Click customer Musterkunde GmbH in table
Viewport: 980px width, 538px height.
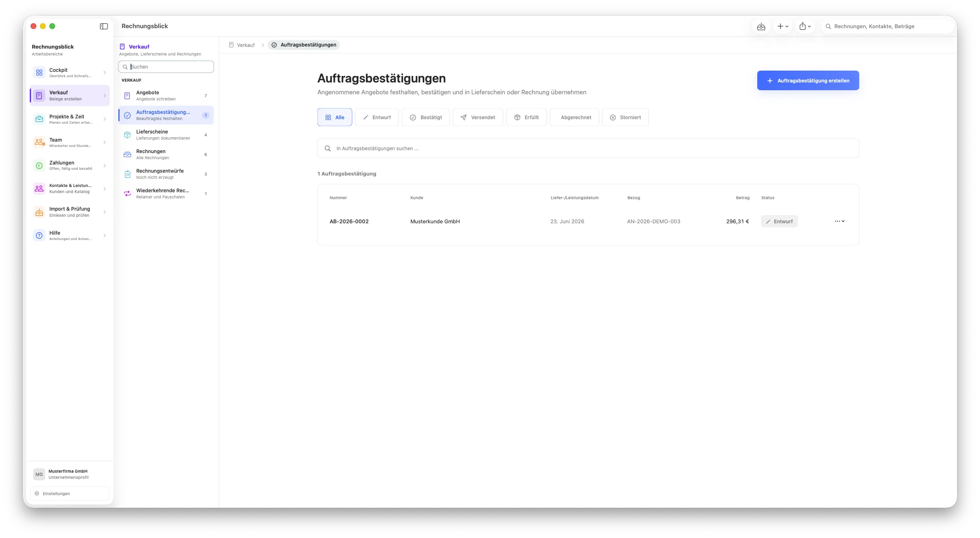435,222
